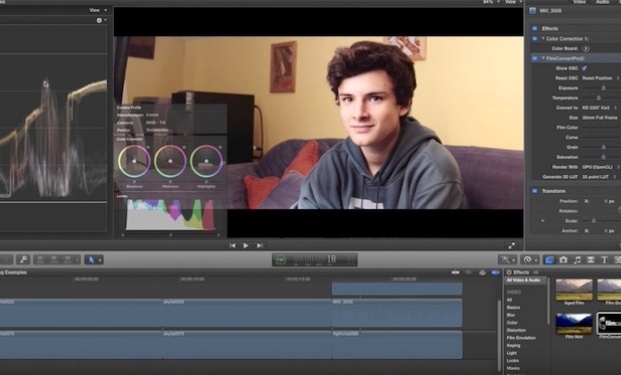621x375 pixels.
Task: Open the retime speed menu icon
Action: tap(530, 260)
